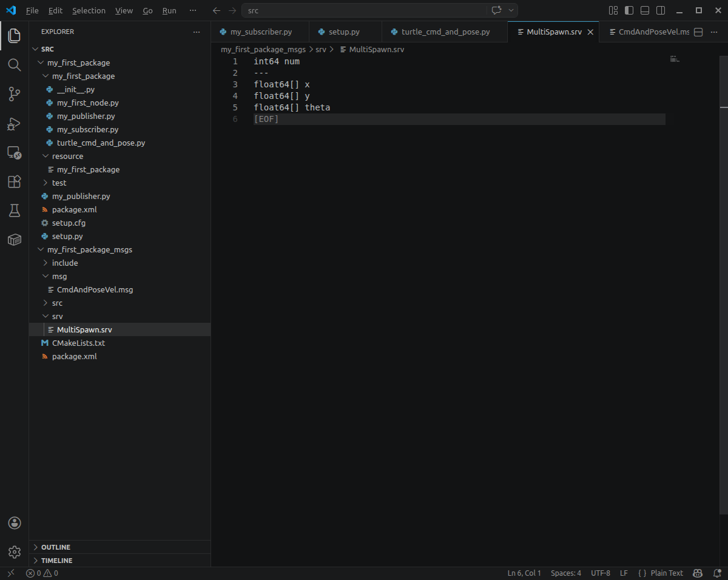Toggle the bottom Panel visibility
This screenshot has height=580, width=728.
coord(645,10)
